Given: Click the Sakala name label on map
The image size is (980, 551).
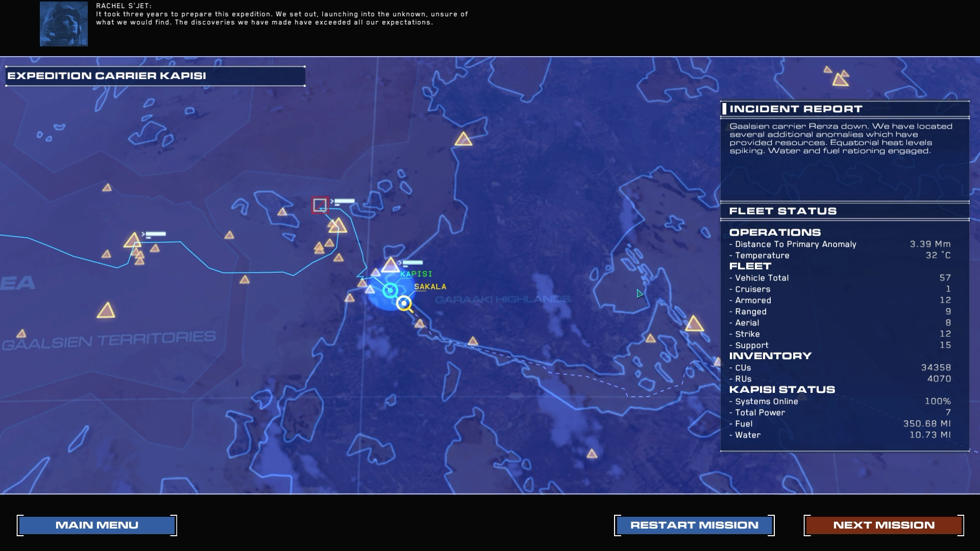Looking at the screenshot, I should click(430, 287).
